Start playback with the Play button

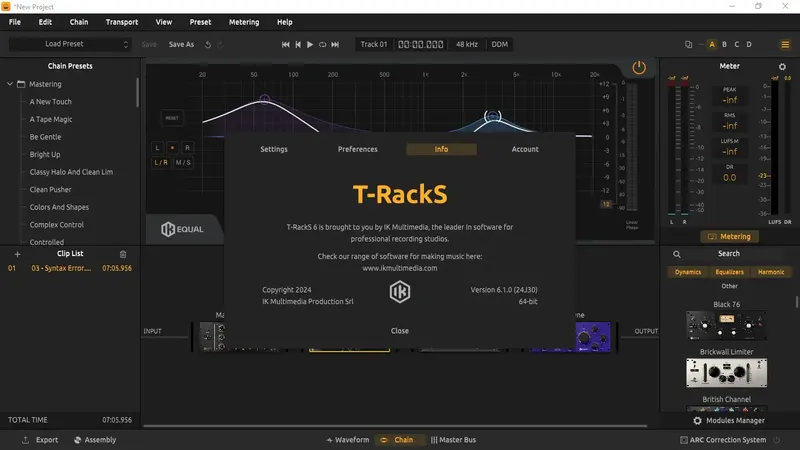[x=310, y=44]
